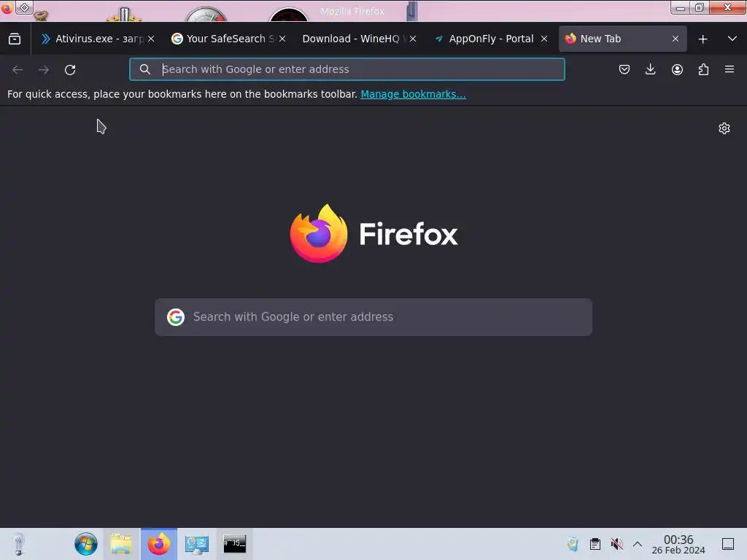The height and width of the screenshot is (560, 747).
Task: Open the Firefox account menu
Action: point(677,69)
